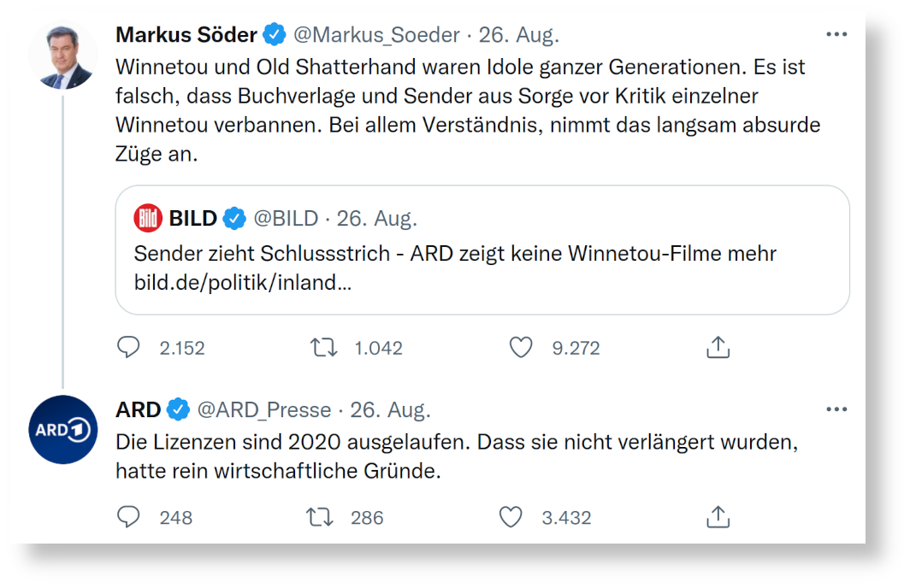
Task: Open the bild.de/politik/inland link
Action: (x=242, y=282)
